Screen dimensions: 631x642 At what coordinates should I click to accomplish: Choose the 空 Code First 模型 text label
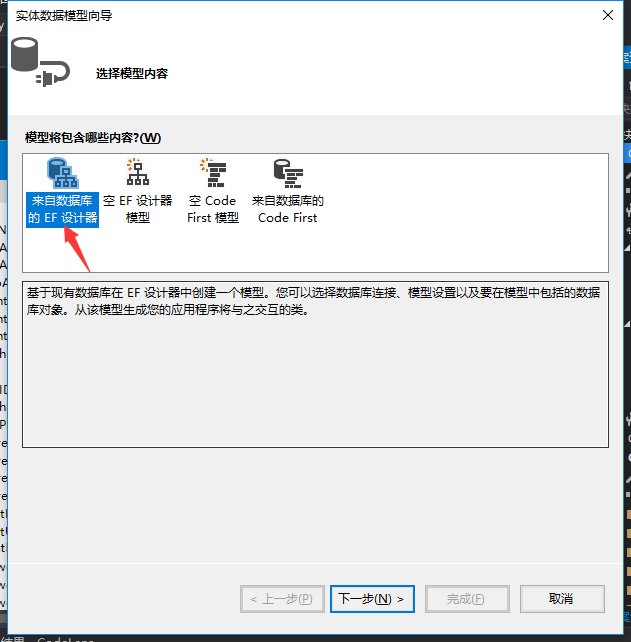coord(213,209)
